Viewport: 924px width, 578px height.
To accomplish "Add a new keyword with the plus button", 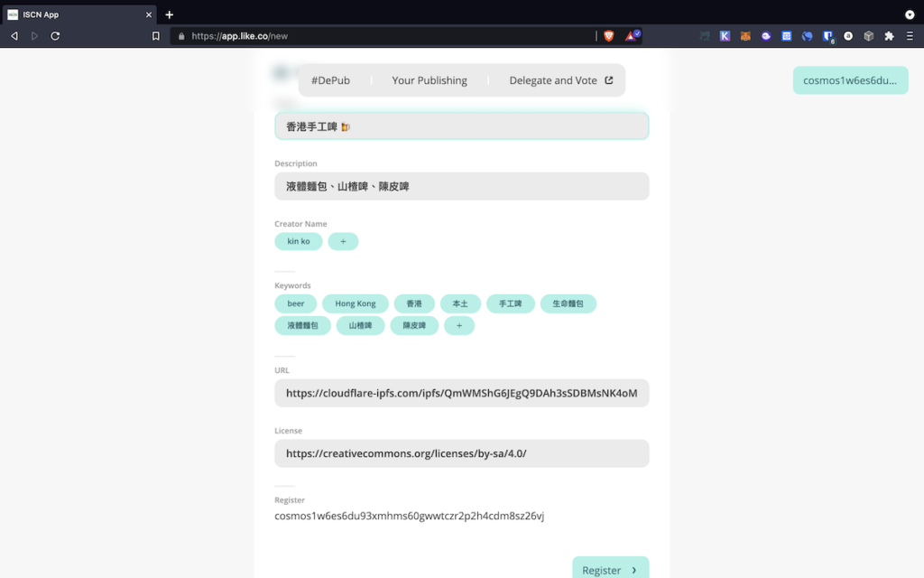I will [x=459, y=325].
